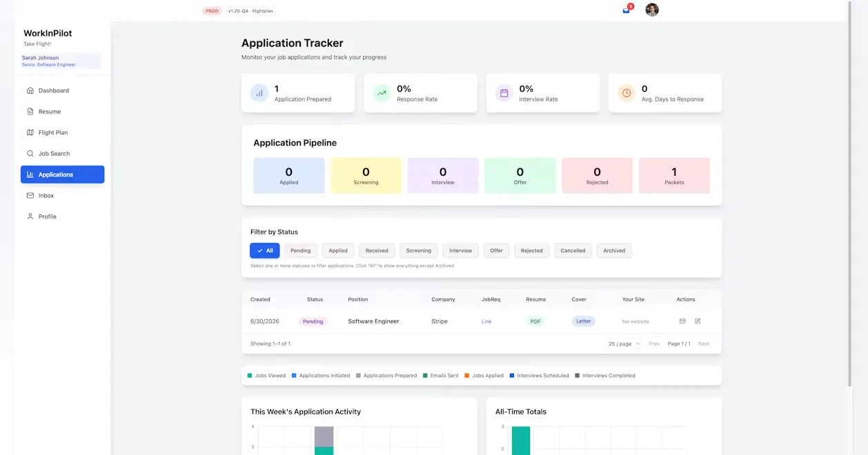Click the Job Search magnifier icon
Image resolution: width=868 pixels, height=455 pixels.
coord(30,154)
